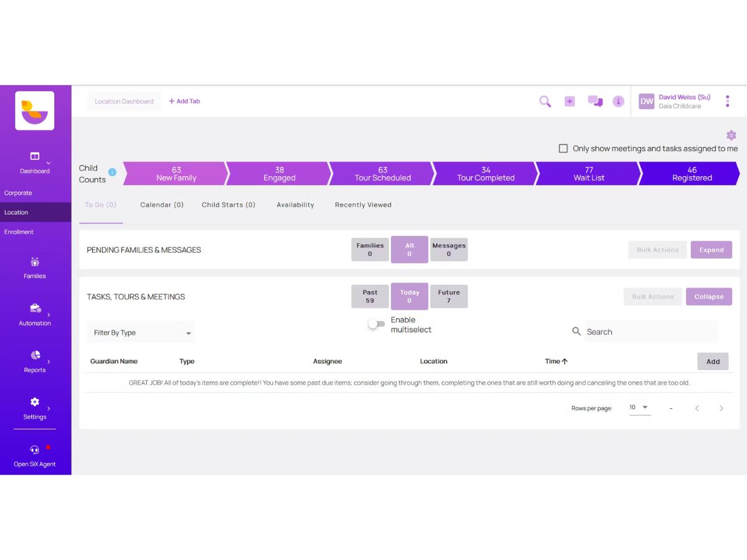The width and height of the screenshot is (747, 560).
Task: Check Only show meetings assigned to me
Action: pos(563,149)
